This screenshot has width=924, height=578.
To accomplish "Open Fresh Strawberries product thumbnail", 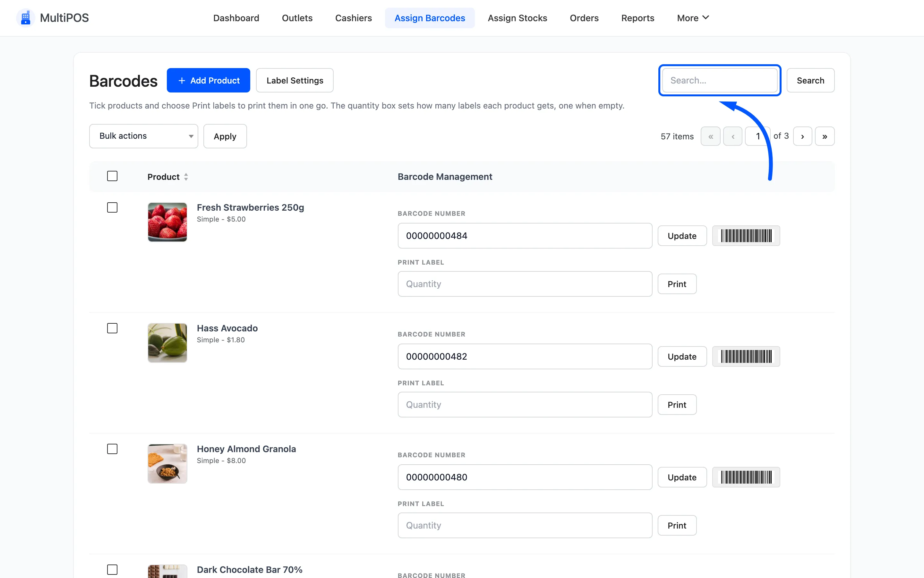I will point(167,222).
